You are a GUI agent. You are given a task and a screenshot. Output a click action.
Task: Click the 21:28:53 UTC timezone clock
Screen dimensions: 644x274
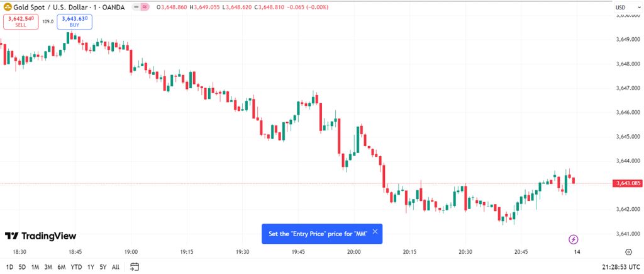click(x=619, y=266)
